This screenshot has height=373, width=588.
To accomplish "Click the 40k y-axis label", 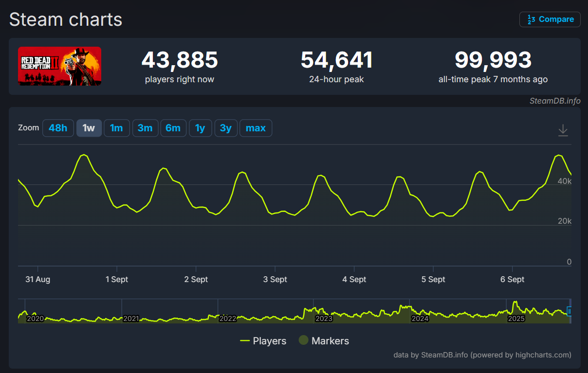I will point(565,181).
